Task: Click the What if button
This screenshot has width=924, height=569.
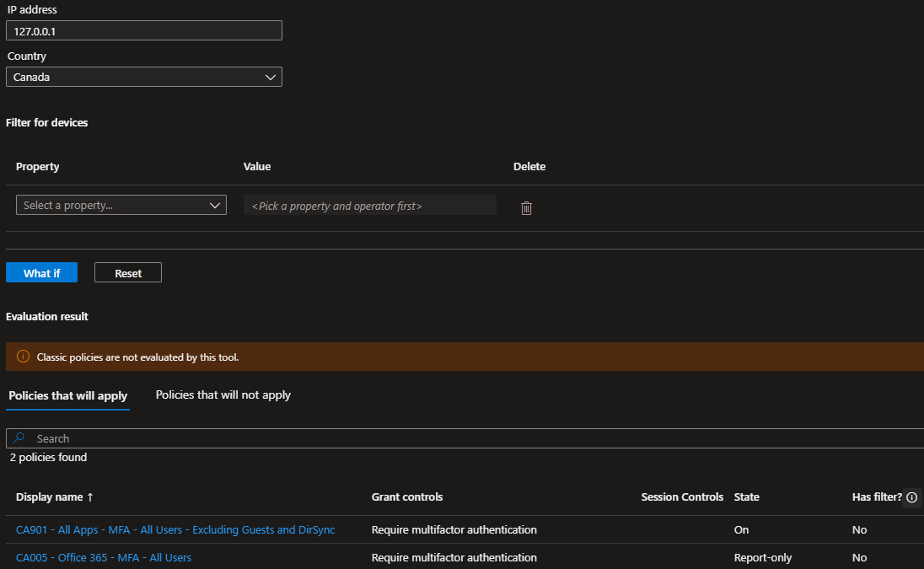Action: 42,273
